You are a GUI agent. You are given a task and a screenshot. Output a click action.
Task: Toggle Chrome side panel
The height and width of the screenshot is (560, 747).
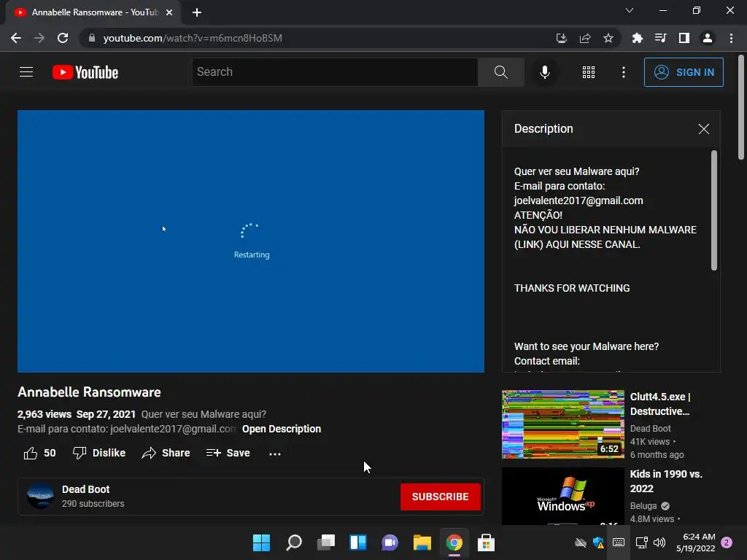point(684,38)
